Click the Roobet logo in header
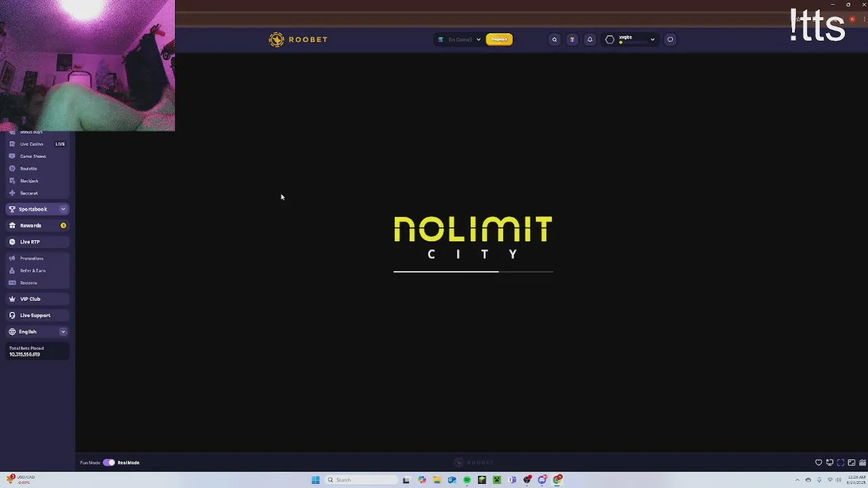 pyautogui.click(x=298, y=39)
